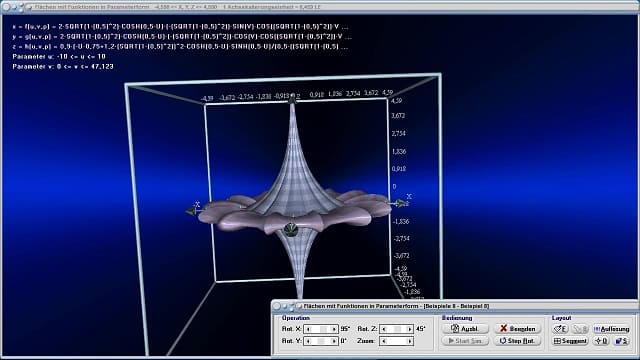Click the z = h(u,v,p) formula line
The height and width of the screenshot is (360, 640).
(x=180, y=47)
